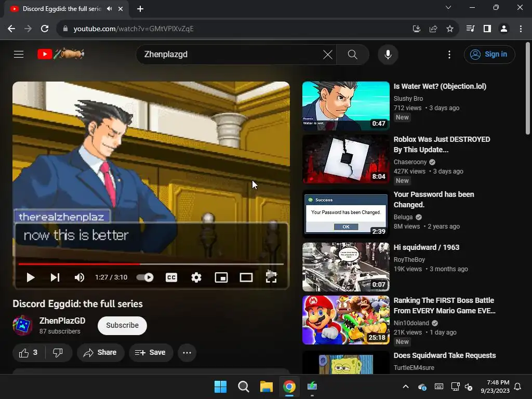Viewport: 532px width, 399px height.
Task: Reload the page
Action: [x=45, y=29]
